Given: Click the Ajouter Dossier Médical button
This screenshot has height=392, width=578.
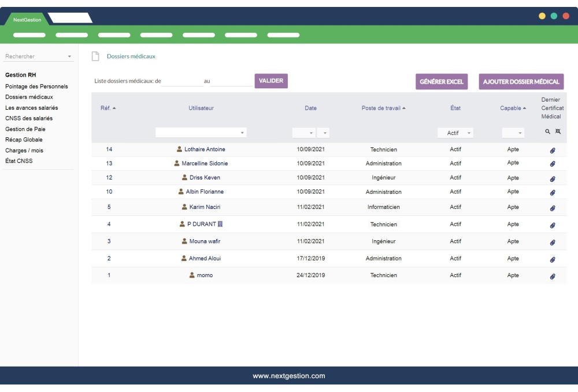Looking at the screenshot, I should coord(521,81).
